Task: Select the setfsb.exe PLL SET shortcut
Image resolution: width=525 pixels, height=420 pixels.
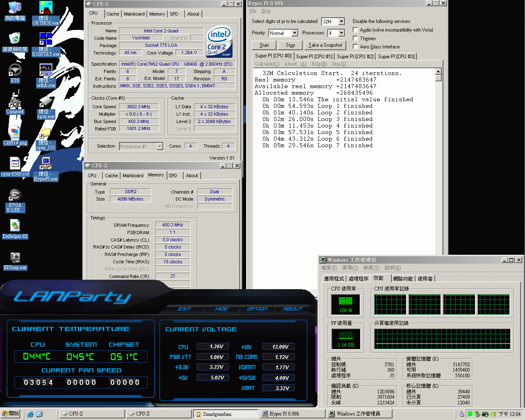Action: pyautogui.click(x=46, y=75)
